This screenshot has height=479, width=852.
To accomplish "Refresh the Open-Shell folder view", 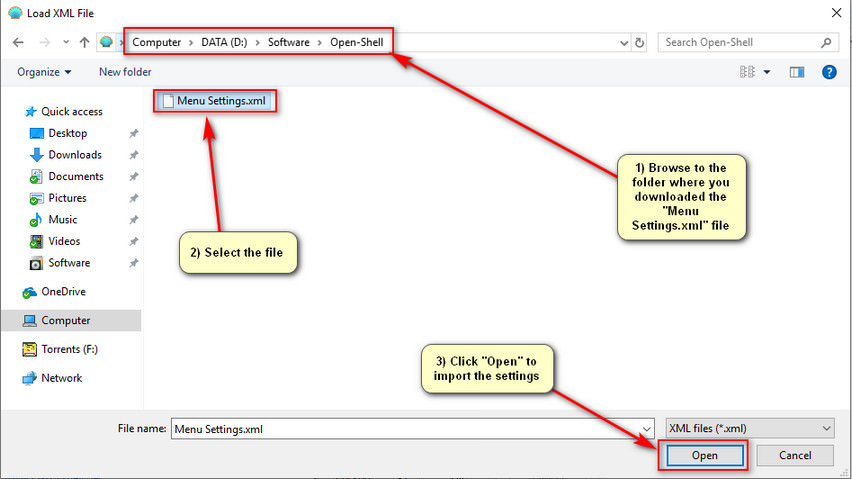I will 640,42.
